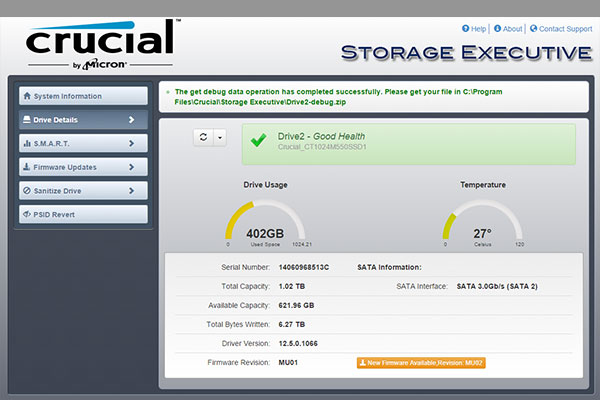Click the Storage Executive title
The width and height of the screenshot is (600, 400).
tap(466, 52)
